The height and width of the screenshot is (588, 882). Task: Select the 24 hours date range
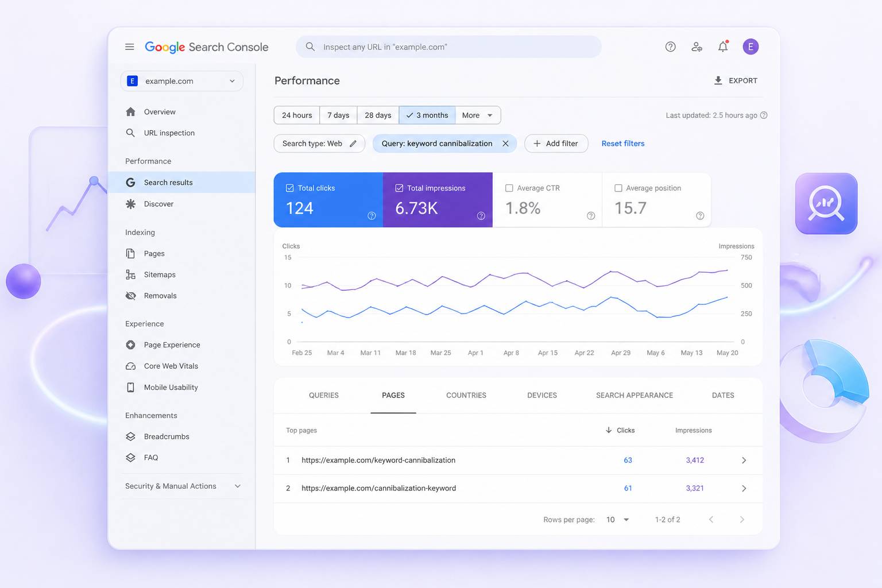pos(297,115)
